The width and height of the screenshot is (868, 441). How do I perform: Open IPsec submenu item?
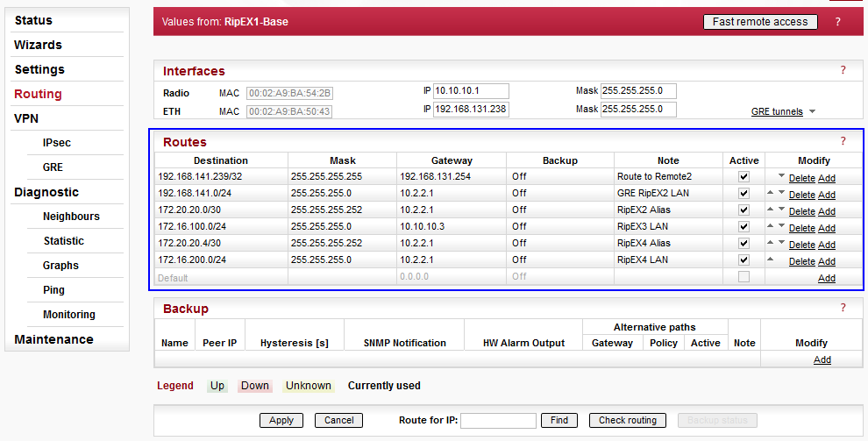coord(56,143)
